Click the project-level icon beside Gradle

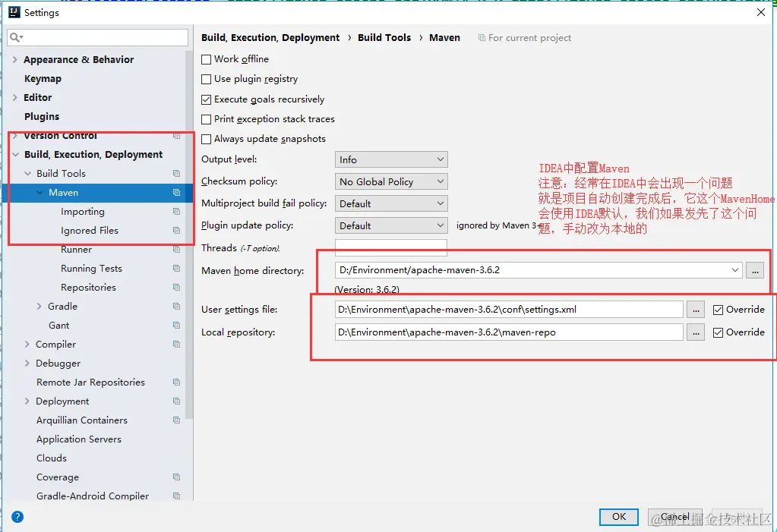click(176, 306)
